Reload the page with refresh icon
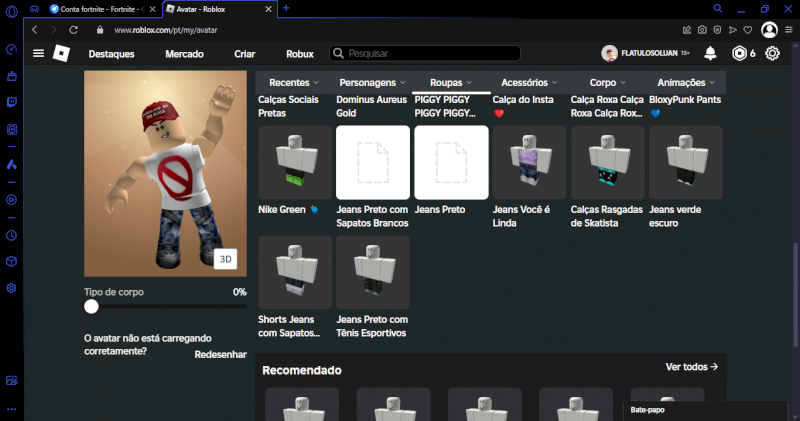This screenshot has width=800, height=421. [73, 30]
